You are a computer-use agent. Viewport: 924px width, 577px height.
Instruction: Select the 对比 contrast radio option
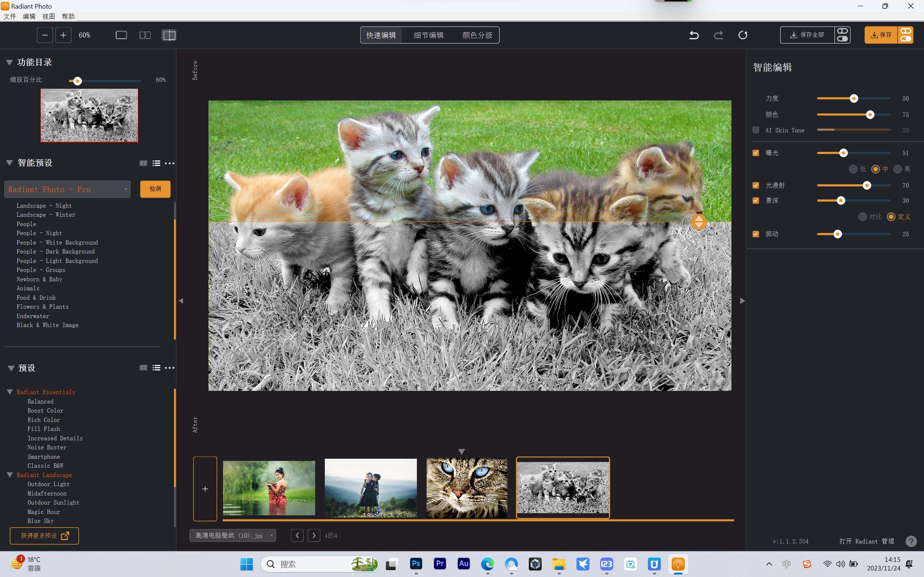[862, 217]
